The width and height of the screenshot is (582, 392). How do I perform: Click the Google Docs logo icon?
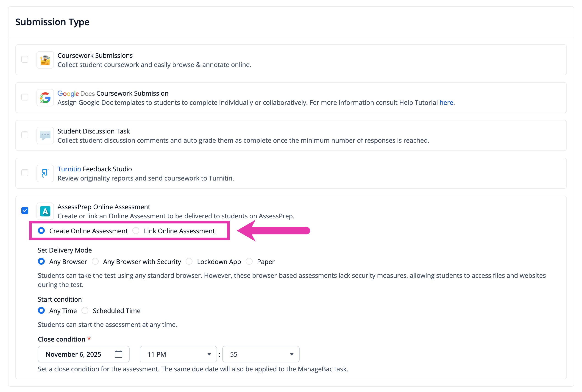[45, 98]
